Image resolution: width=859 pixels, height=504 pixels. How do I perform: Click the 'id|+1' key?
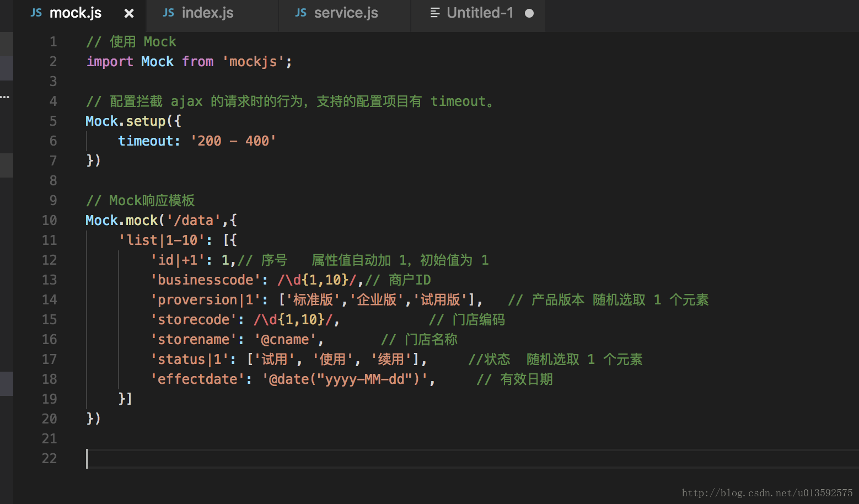tap(178, 260)
